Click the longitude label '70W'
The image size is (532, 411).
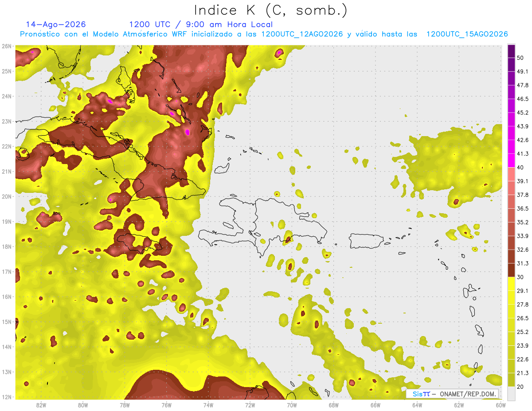[292, 405]
